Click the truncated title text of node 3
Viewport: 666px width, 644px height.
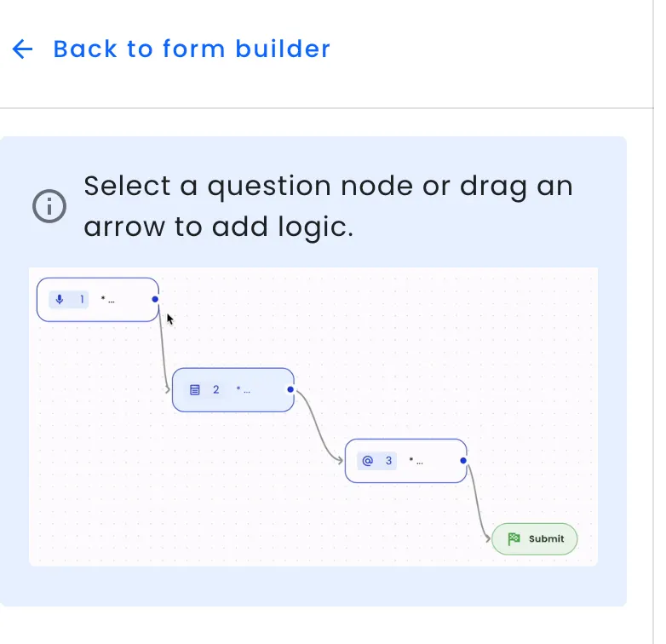(x=416, y=461)
